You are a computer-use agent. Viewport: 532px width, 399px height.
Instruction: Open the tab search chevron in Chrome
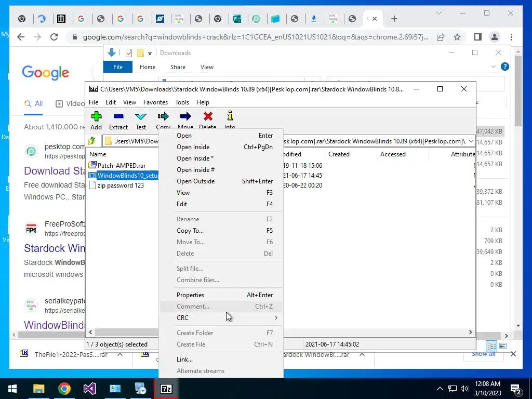click(438, 13)
